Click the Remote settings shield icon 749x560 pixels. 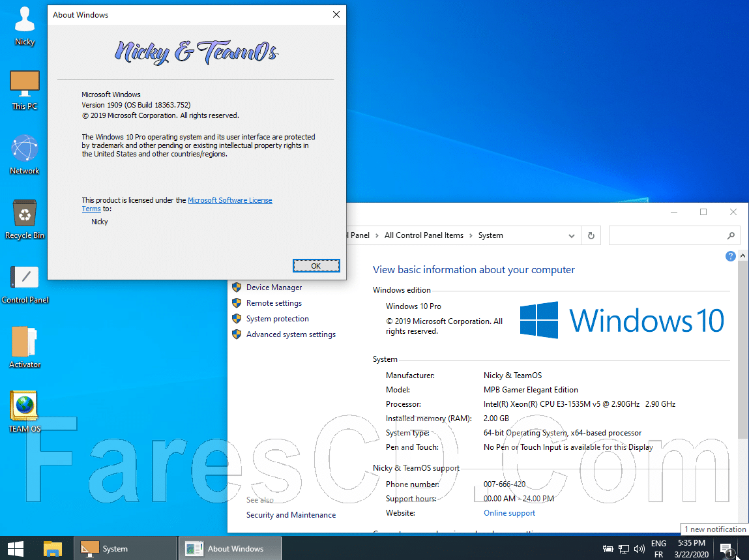(x=237, y=303)
